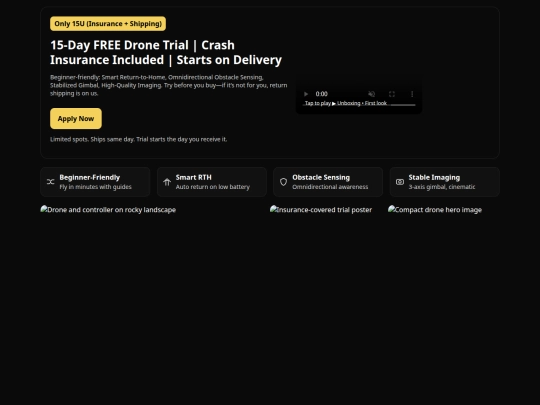Click the 0:00 video time display

[x=322, y=94]
